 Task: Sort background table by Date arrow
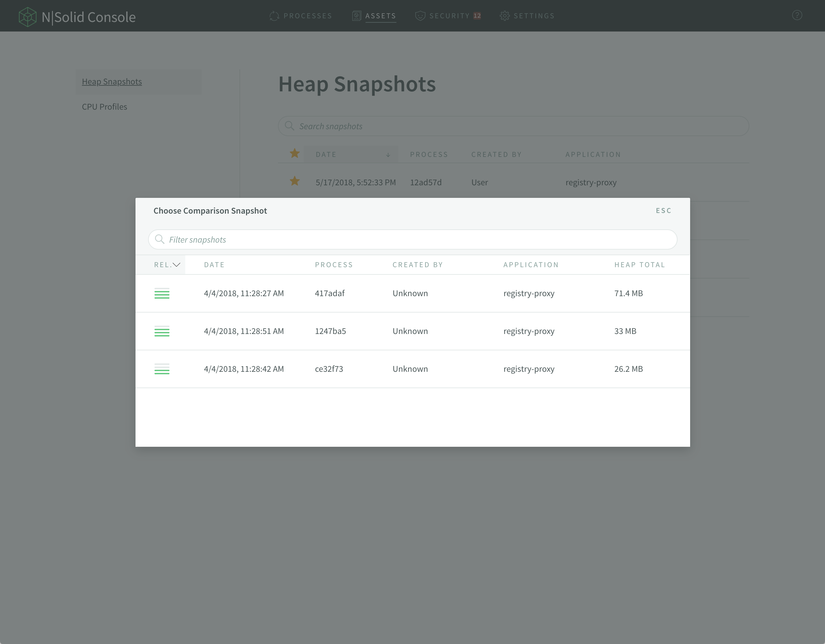388,155
